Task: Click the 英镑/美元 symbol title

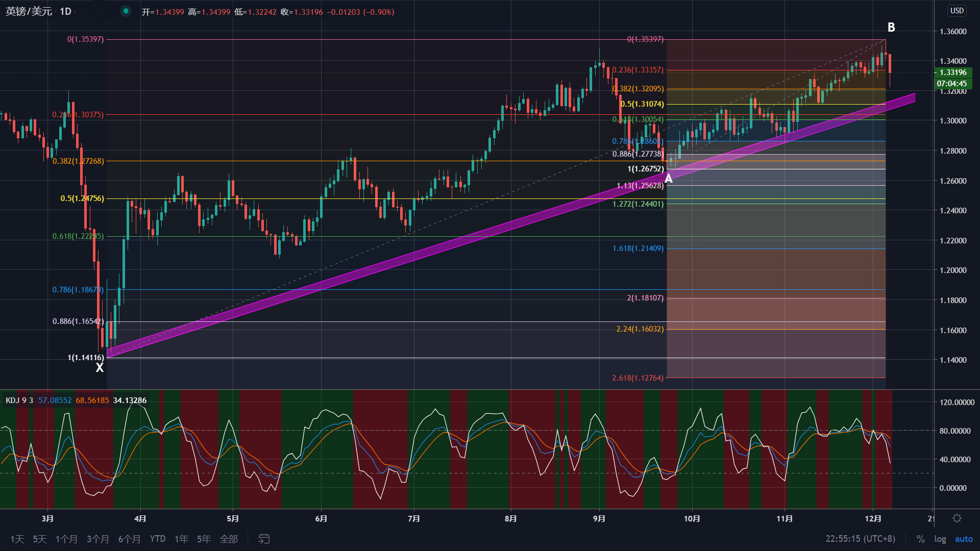Action: coord(29,11)
